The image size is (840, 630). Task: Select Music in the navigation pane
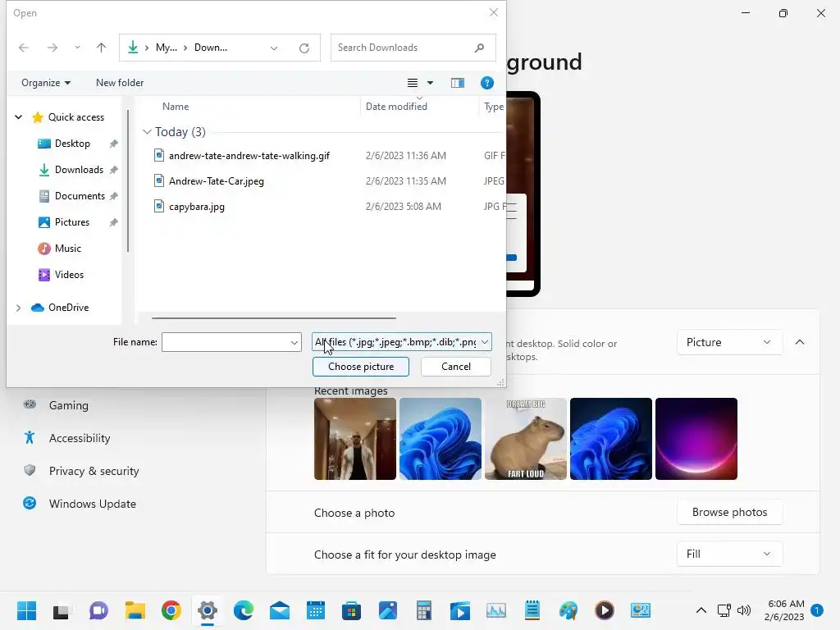pyautogui.click(x=67, y=249)
